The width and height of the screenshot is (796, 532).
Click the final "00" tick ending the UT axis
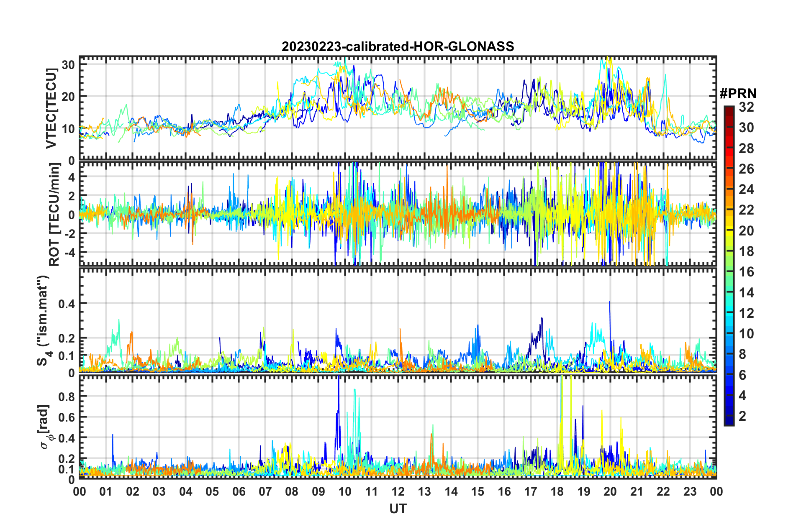pos(716,491)
